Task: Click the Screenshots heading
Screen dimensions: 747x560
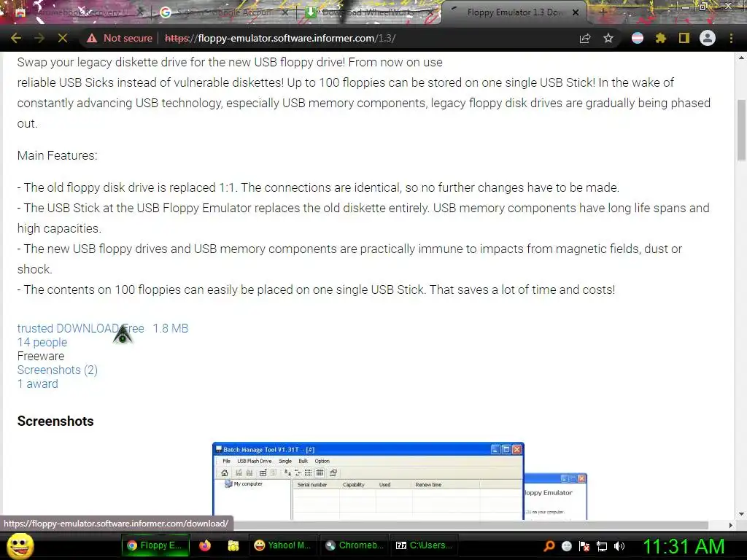Action: 55,421
